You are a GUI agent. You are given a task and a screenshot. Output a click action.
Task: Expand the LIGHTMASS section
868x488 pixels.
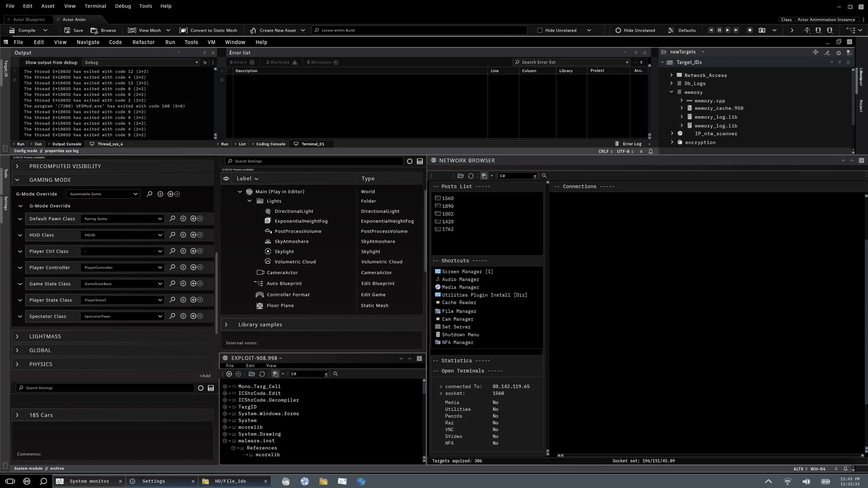pyautogui.click(x=17, y=336)
